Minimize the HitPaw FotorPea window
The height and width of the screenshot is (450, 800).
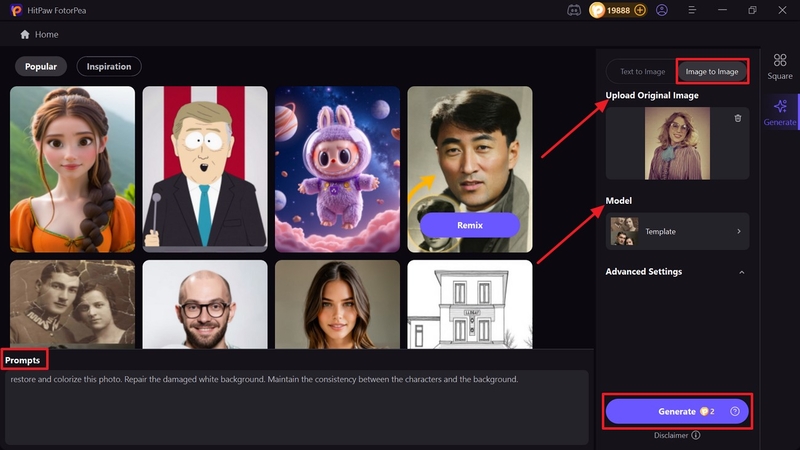[722, 10]
